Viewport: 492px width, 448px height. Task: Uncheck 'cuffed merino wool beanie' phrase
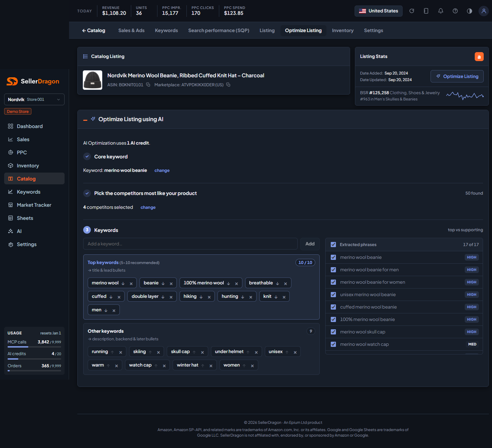tap(334, 307)
